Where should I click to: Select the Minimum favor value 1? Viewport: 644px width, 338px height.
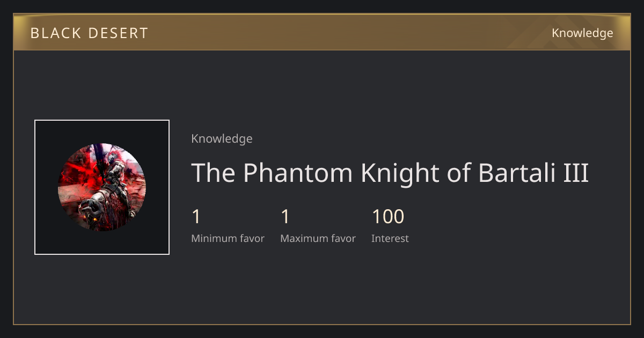coord(196,217)
